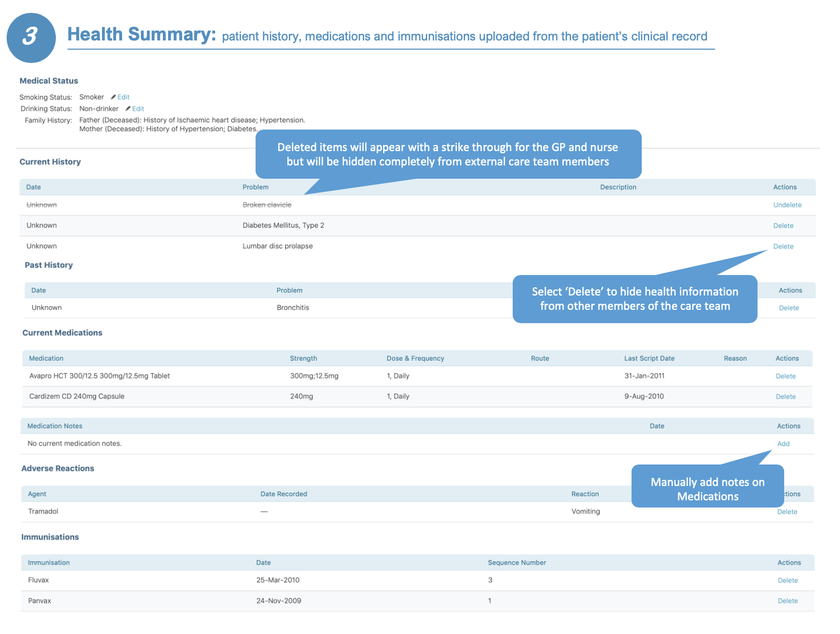
Task: Click the Current History section heading
Action: (x=50, y=162)
